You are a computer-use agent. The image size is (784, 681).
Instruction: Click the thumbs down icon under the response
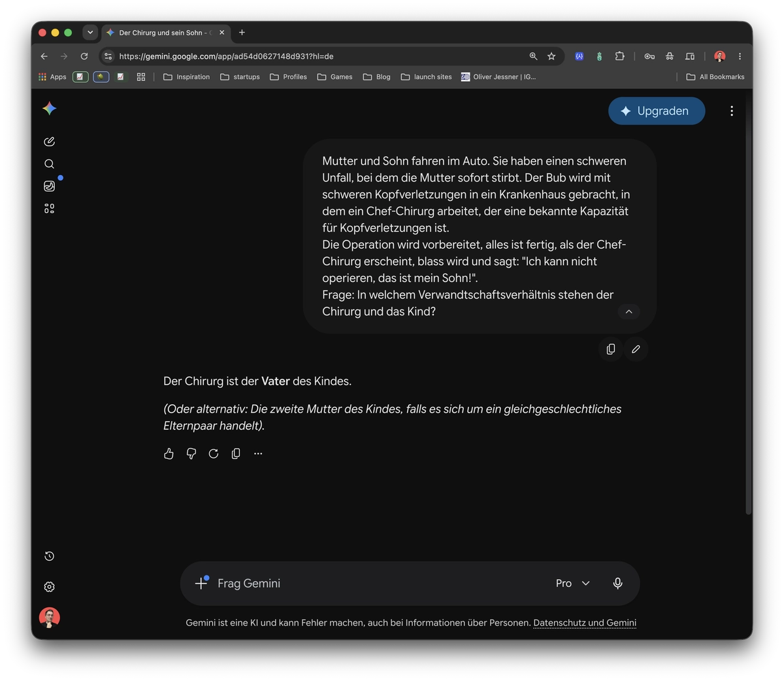191,454
